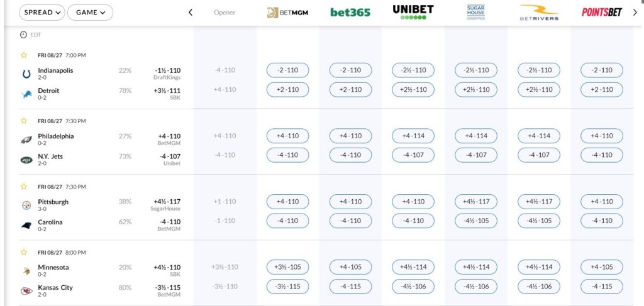Click the bet365 logo

click(x=350, y=13)
